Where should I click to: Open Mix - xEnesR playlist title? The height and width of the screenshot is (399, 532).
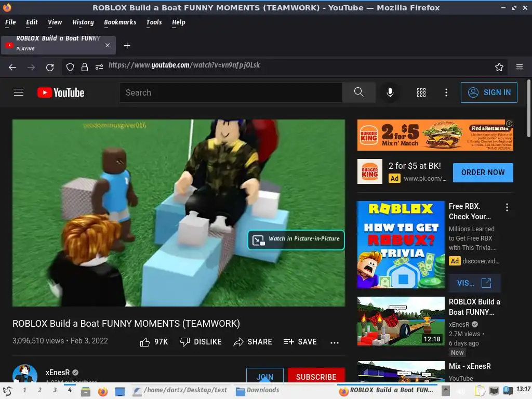click(470, 366)
